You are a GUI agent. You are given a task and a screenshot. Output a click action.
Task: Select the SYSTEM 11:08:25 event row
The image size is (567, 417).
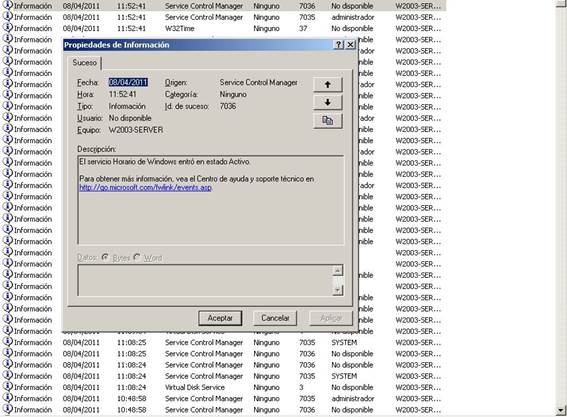tap(223, 342)
